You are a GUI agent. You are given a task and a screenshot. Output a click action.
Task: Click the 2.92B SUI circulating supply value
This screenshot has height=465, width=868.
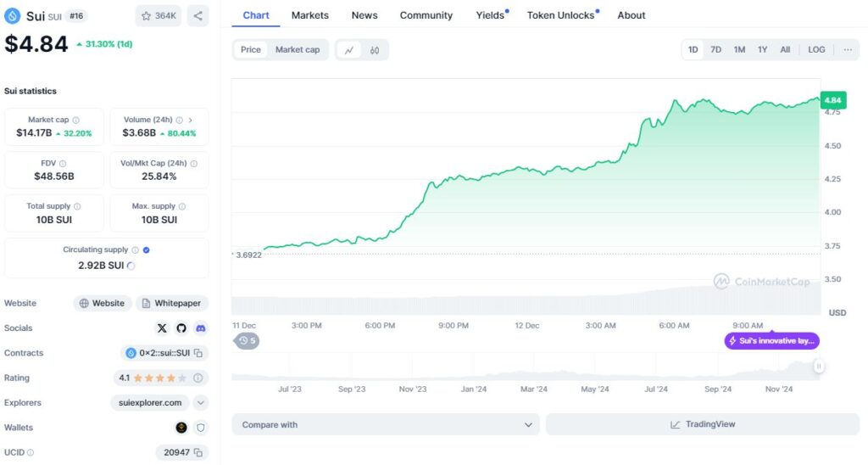click(x=101, y=266)
